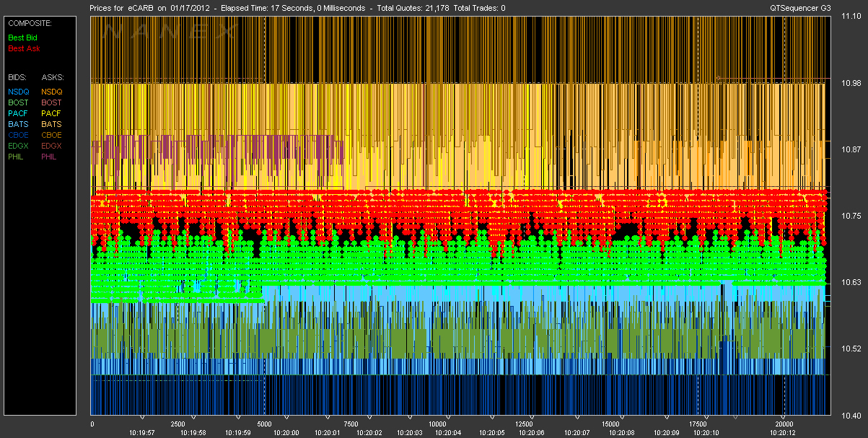
Task: Click the PACF bid legend label
Action: (18, 113)
